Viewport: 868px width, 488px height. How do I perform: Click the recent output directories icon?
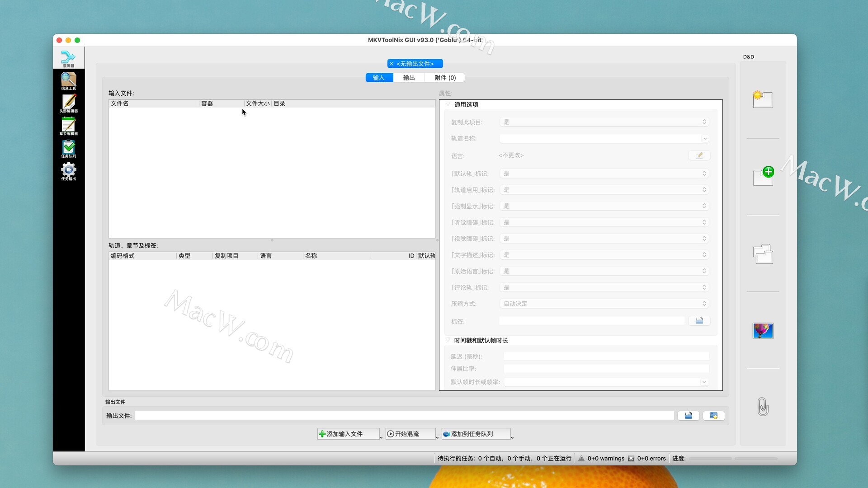713,416
